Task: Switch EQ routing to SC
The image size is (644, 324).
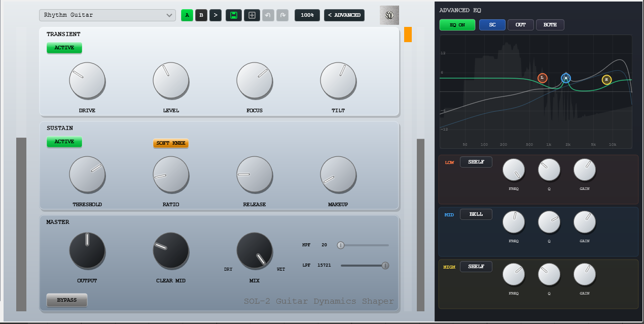Action: point(492,25)
